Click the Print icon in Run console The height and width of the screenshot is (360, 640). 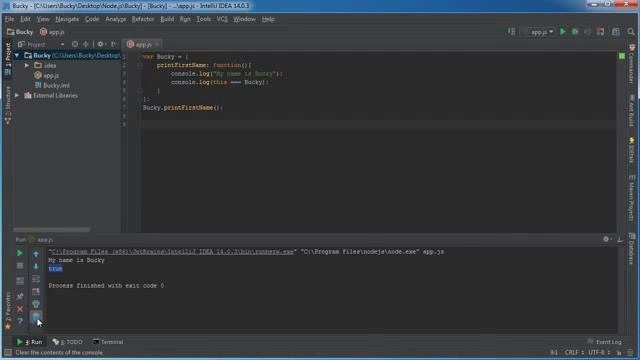36,304
